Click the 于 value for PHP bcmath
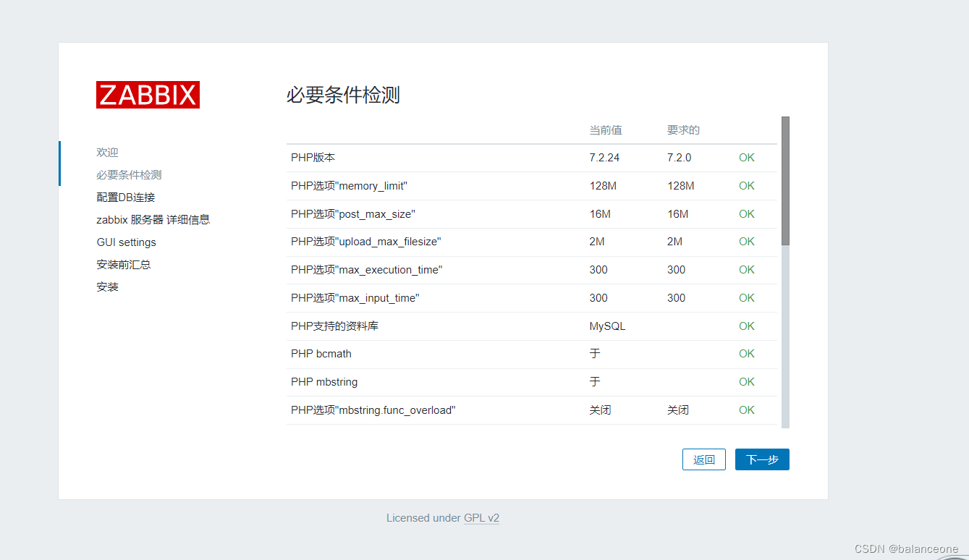This screenshot has height=560, width=969. [595, 354]
